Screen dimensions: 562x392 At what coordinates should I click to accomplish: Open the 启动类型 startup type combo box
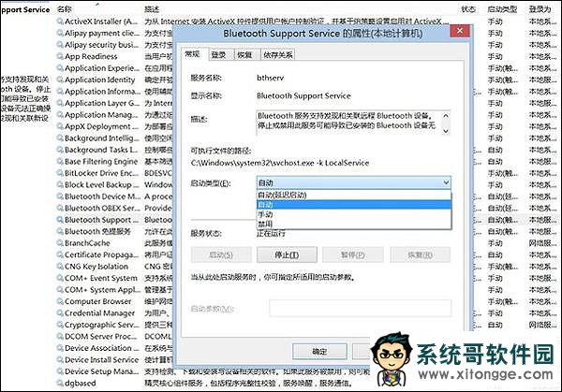pyautogui.click(x=354, y=182)
